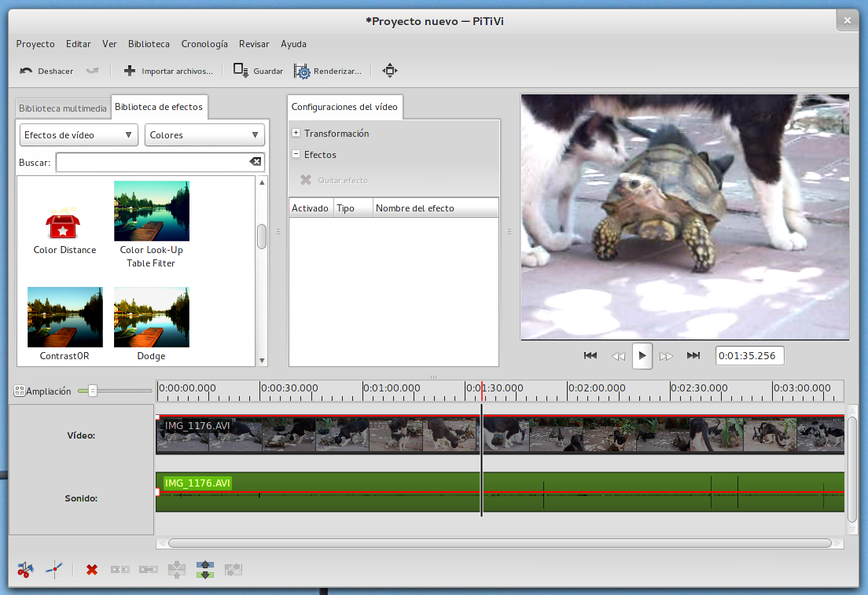Screen dimensions: 868x595
Task: Click the zoom grid icon beside Ampliación
Action: [x=20, y=391]
